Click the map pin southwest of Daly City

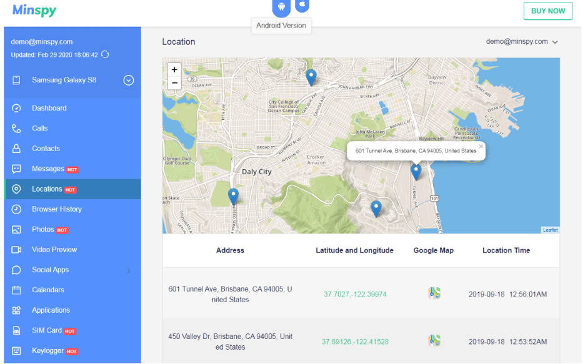point(233,196)
